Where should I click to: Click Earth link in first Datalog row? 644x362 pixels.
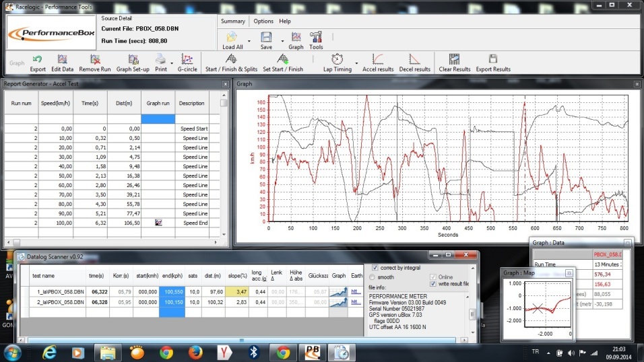pyautogui.click(x=356, y=291)
